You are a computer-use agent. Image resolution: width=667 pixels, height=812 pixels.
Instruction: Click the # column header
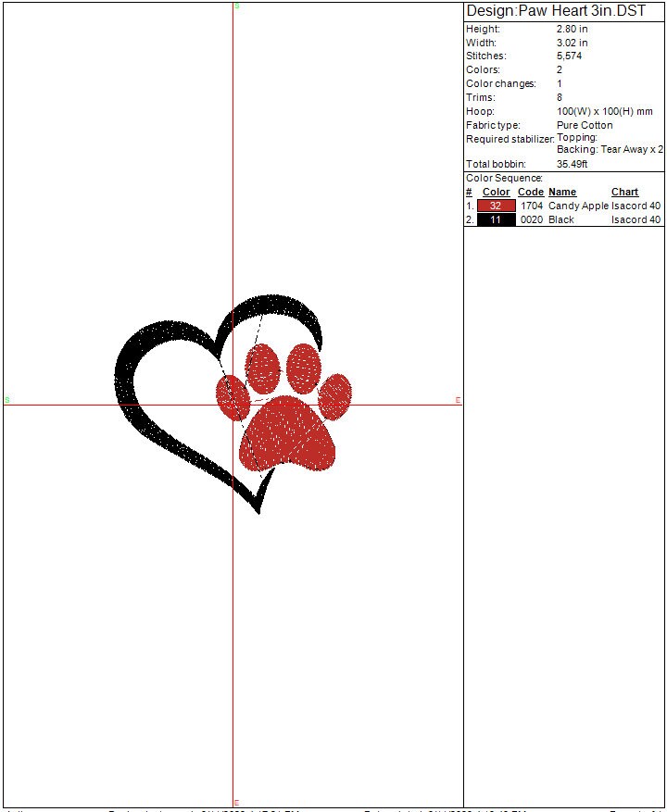469,192
